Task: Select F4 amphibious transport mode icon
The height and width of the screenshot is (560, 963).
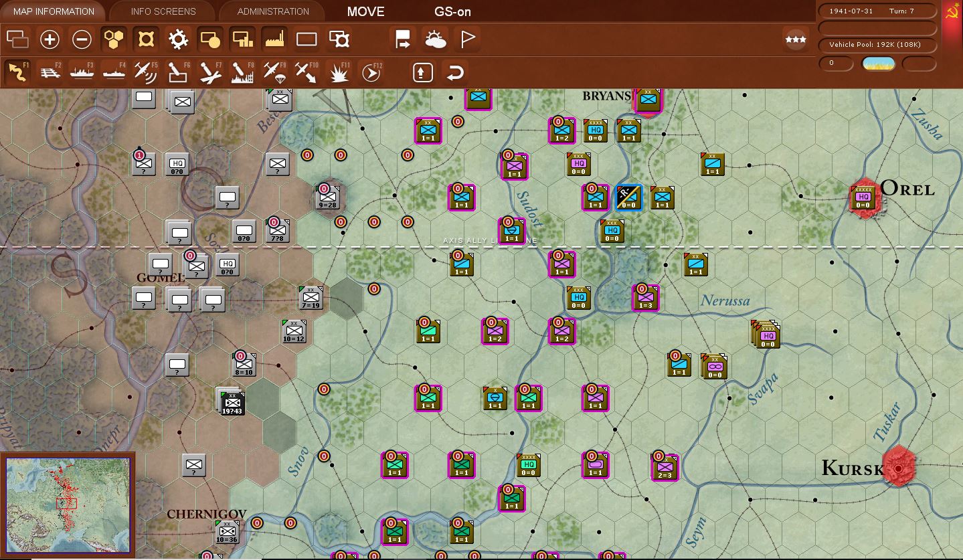Action: pos(114,72)
